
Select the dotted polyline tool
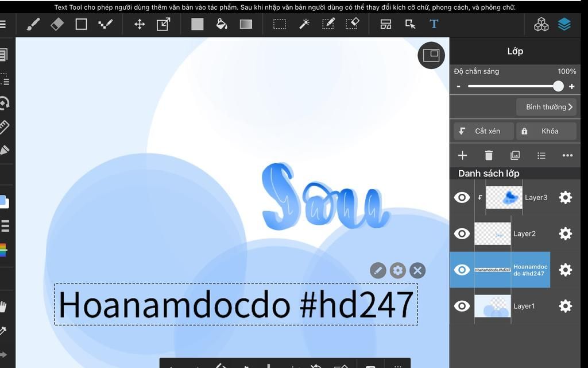tap(106, 24)
